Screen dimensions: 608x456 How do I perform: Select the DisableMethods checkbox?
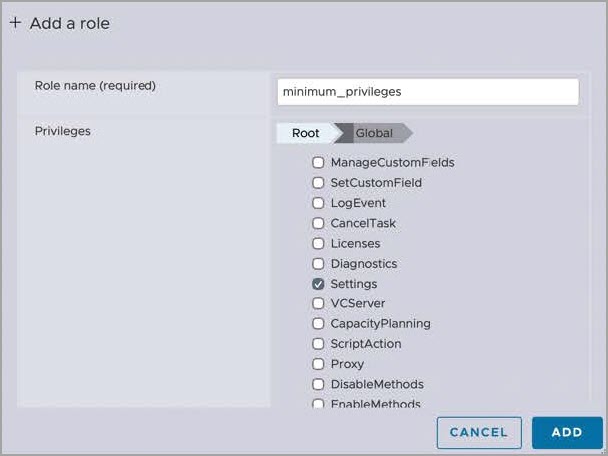pos(318,384)
